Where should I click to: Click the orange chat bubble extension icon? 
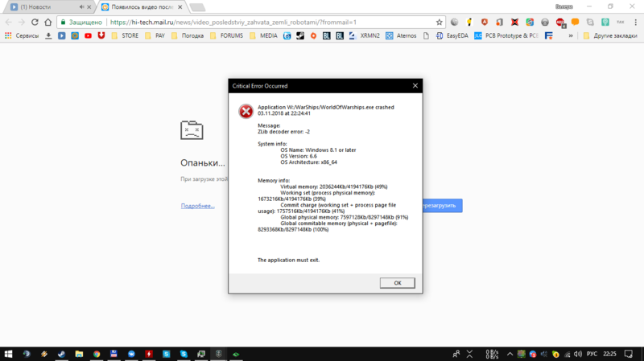[x=575, y=23]
